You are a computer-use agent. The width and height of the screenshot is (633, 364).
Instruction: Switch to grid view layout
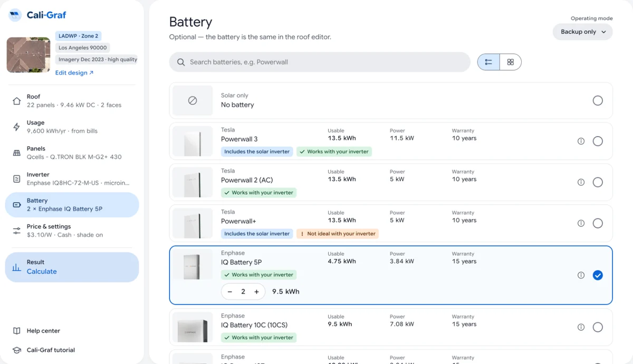click(510, 62)
